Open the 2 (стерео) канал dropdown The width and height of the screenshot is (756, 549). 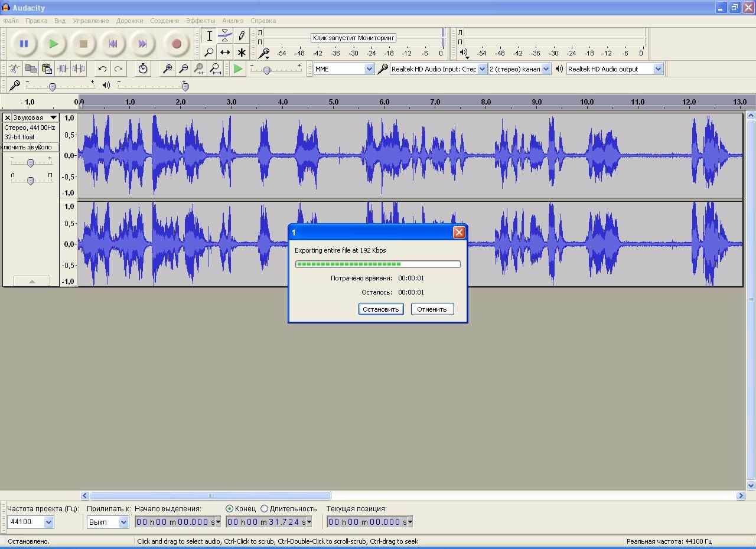(x=546, y=69)
